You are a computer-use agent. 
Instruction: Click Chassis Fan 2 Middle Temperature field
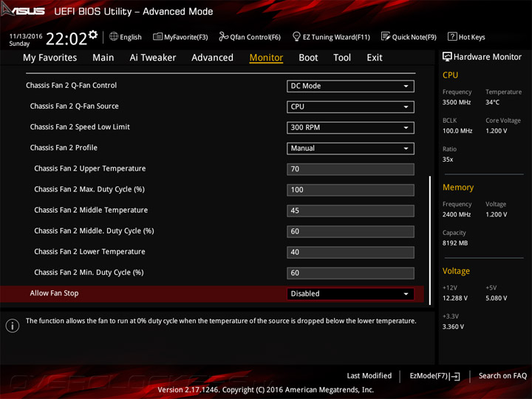click(350, 211)
